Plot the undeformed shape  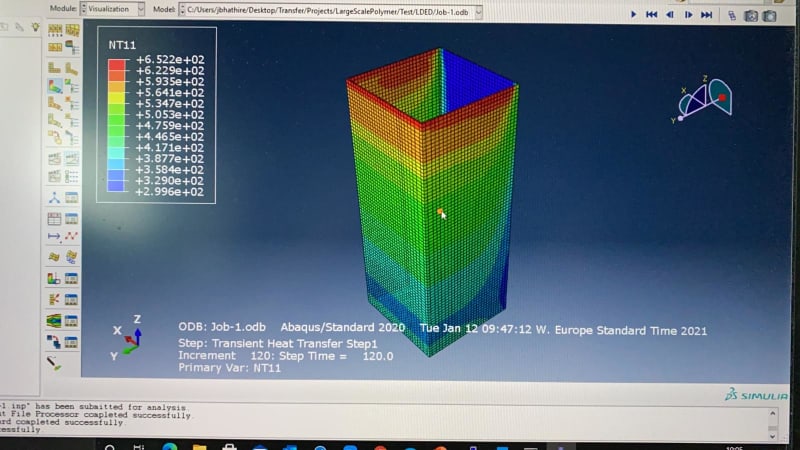[55, 68]
